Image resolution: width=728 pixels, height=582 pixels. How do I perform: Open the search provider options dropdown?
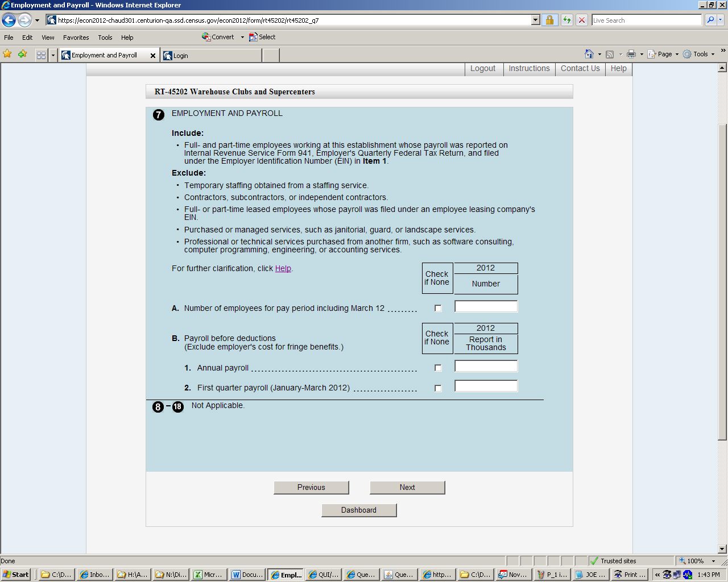click(x=722, y=20)
